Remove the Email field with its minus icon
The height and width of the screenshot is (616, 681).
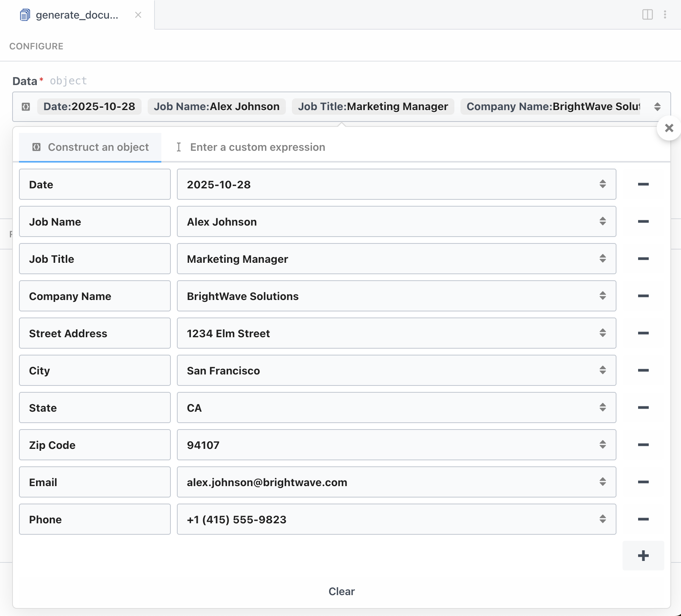click(643, 482)
